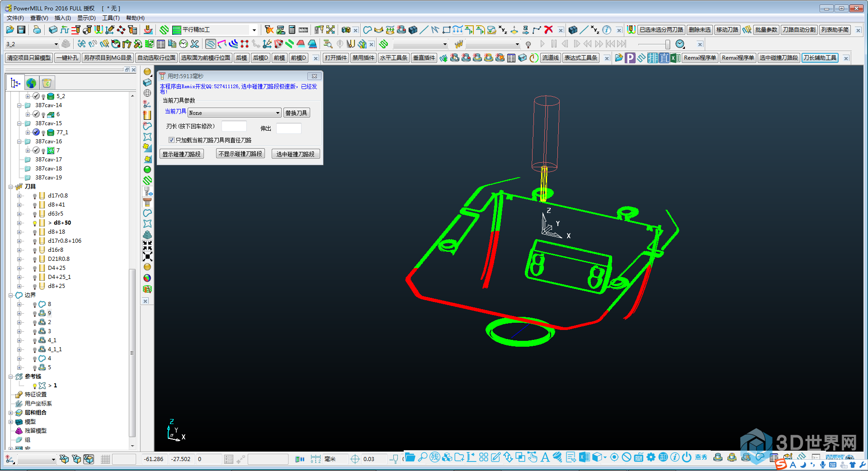The width and height of the screenshot is (868, 471).
Task: Click the 刀长辅助工具 button
Action: click(820, 58)
